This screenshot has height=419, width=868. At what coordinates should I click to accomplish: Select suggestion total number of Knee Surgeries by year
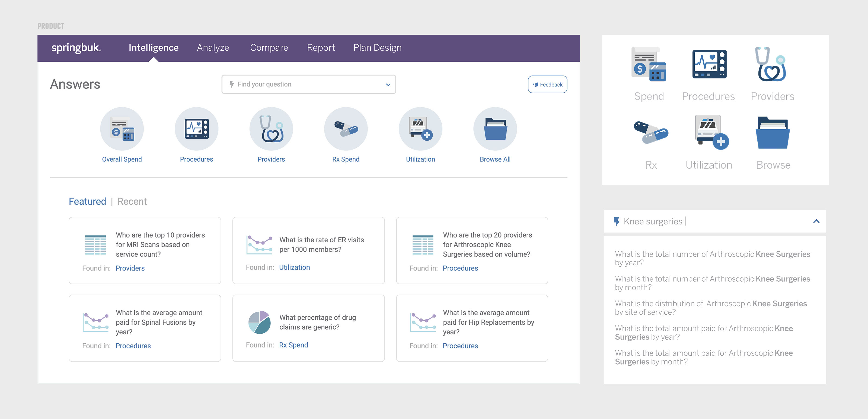click(712, 259)
